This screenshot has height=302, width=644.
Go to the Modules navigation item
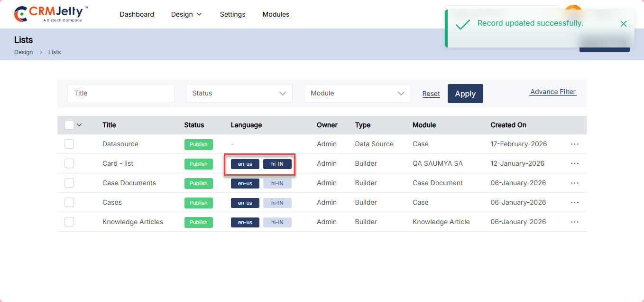[x=276, y=14]
